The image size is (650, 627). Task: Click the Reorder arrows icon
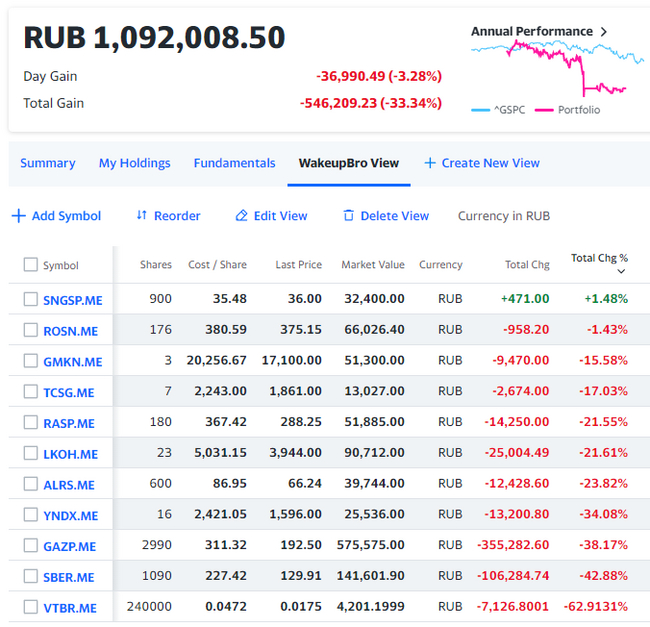click(142, 216)
